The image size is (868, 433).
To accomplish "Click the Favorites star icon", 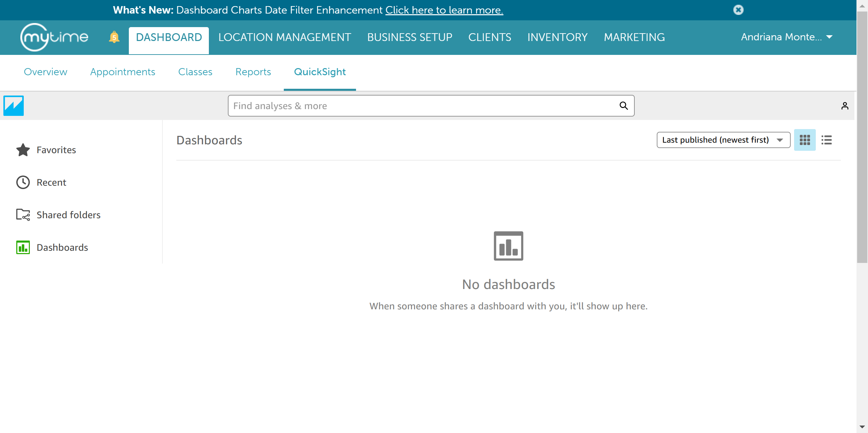I will click(x=23, y=150).
